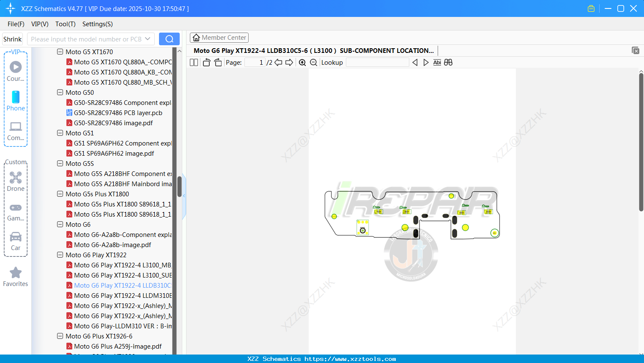644x363 pixels.
Task: Click the binoculars search icon
Action: point(448,63)
